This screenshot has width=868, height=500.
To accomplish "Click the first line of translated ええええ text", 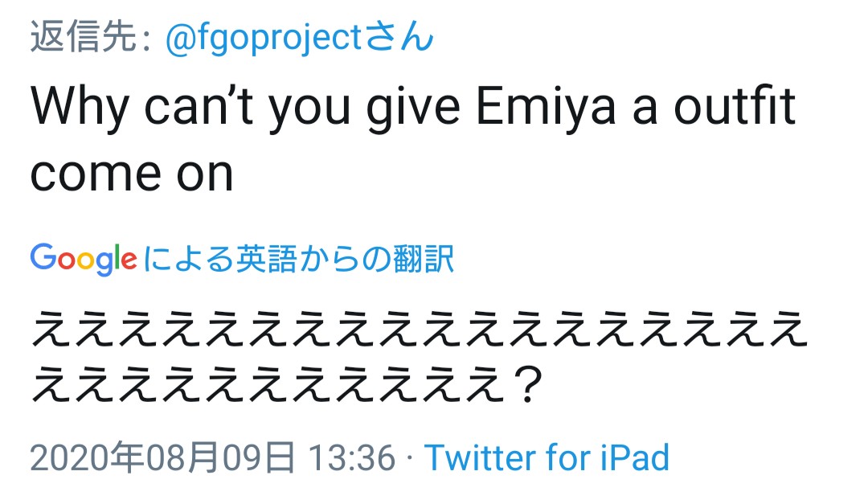I will pos(418,330).
